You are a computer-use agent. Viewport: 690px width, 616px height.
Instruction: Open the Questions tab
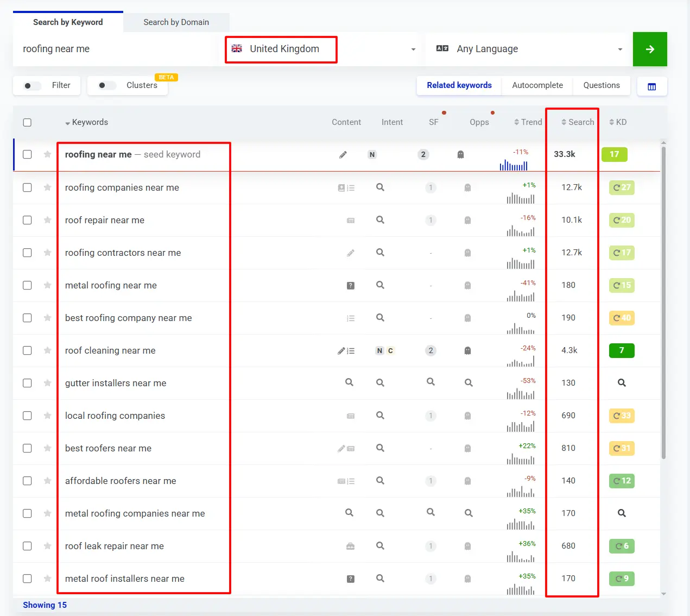click(x=601, y=85)
